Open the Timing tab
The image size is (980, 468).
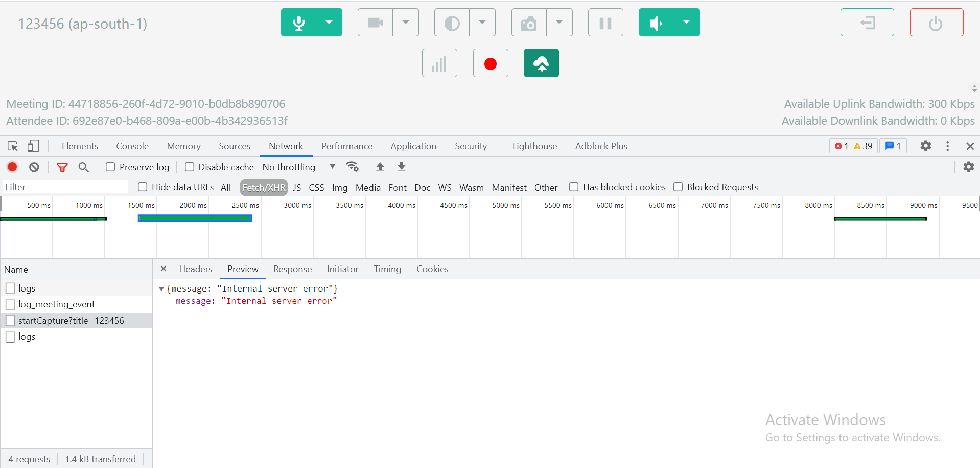(387, 269)
